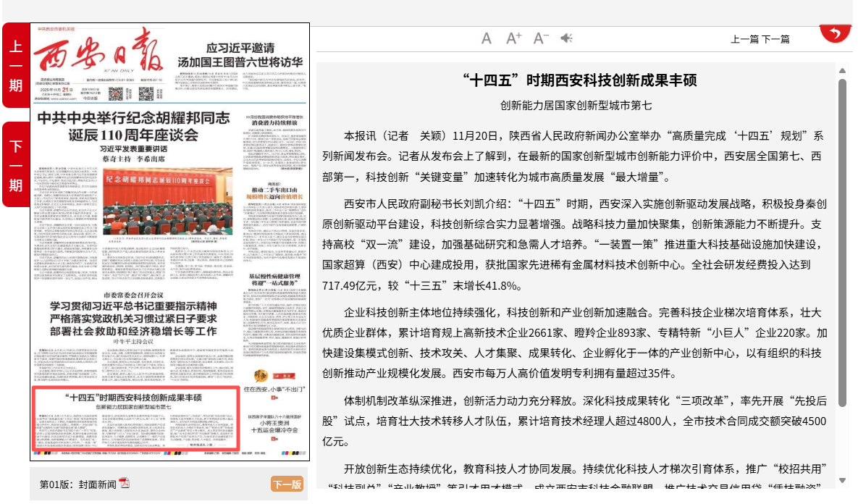Open the PDF icon for page 01
Image resolution: width=858 pixels, height=504 pixels.
[x=125, y=483]
